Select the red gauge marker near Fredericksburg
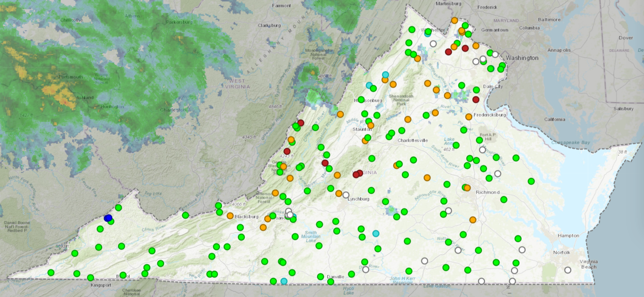 tap(474, 100)
